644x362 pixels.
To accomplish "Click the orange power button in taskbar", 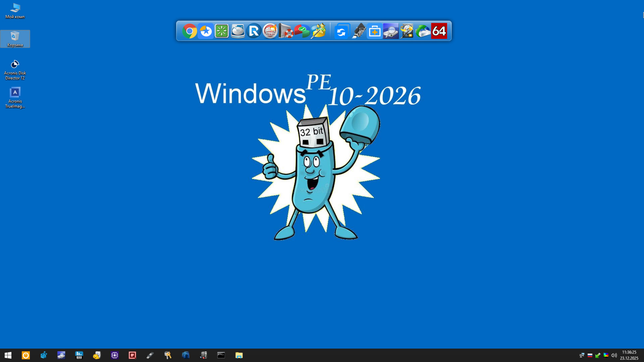I will point(26,355).
